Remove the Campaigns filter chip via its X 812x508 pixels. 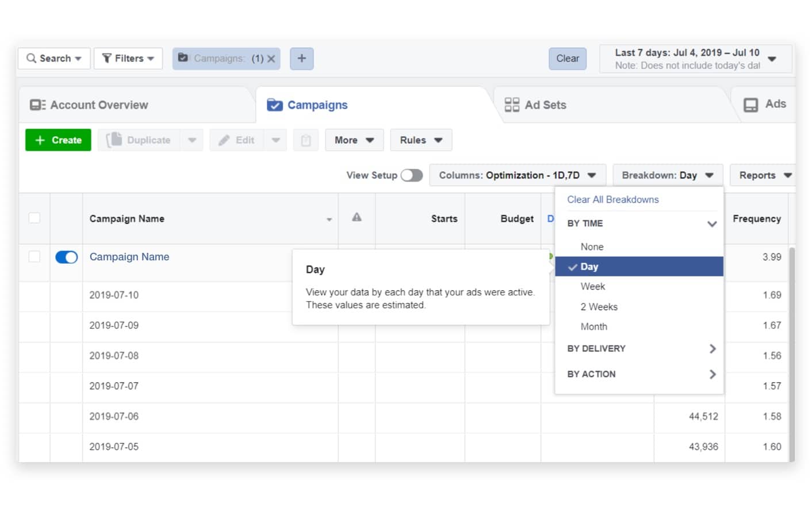coord(271,58)
